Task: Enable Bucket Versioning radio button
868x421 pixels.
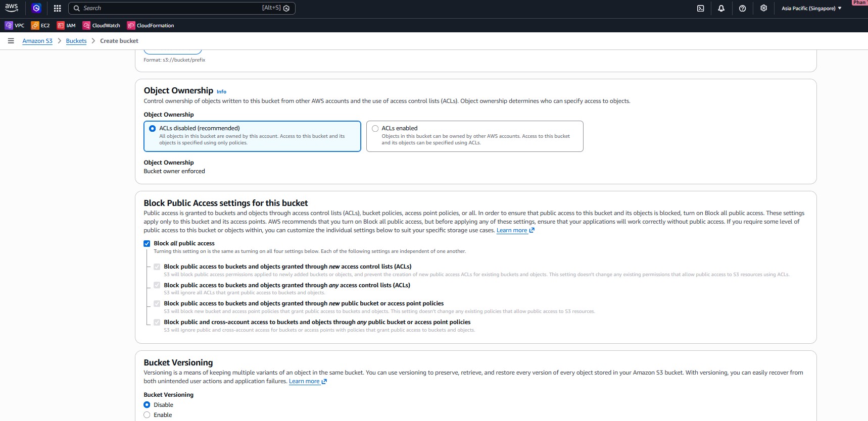Action: [147, 415]
